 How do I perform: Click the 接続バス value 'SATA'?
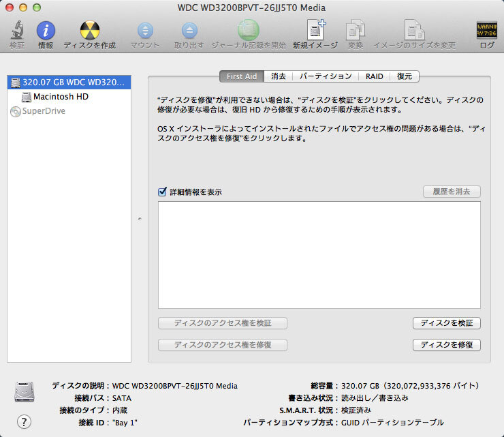(122, 398)
